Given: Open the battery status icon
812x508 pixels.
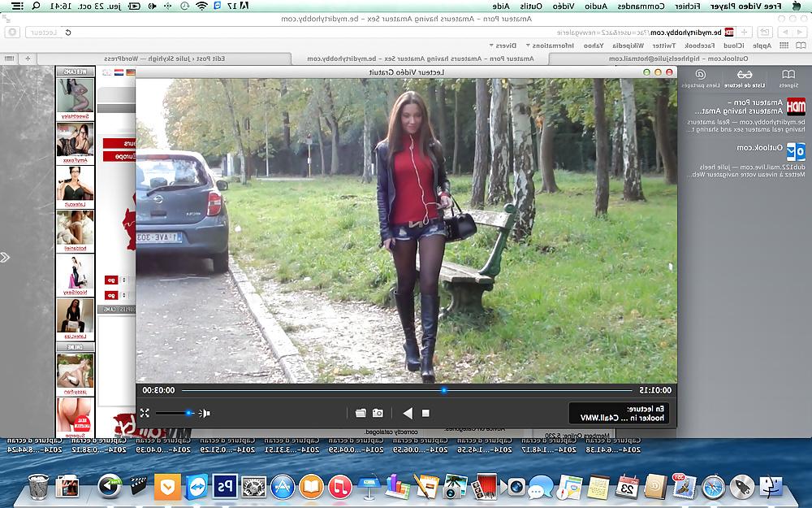Looking at the screenshot, I should 134,7.
